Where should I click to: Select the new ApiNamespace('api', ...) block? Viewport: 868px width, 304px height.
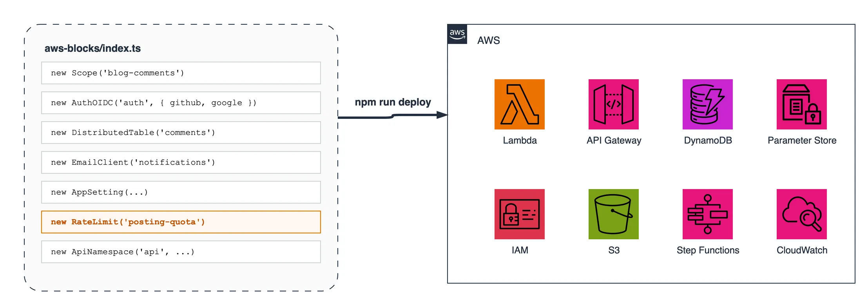181,252
